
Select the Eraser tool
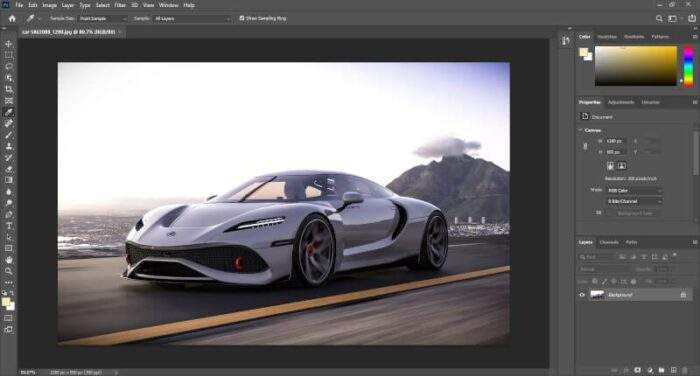pos(8,169)
